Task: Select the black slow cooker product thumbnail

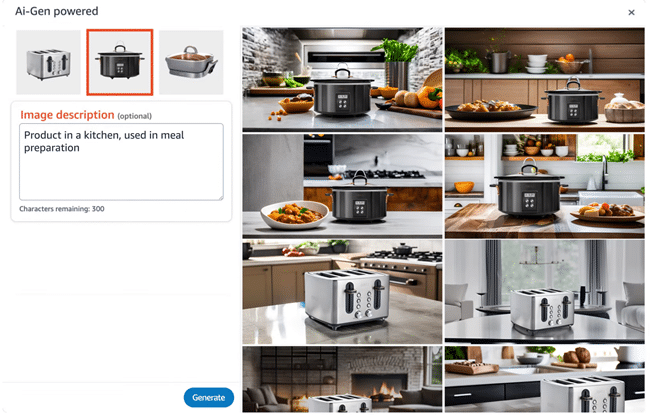Action: (x=120, y=62)
